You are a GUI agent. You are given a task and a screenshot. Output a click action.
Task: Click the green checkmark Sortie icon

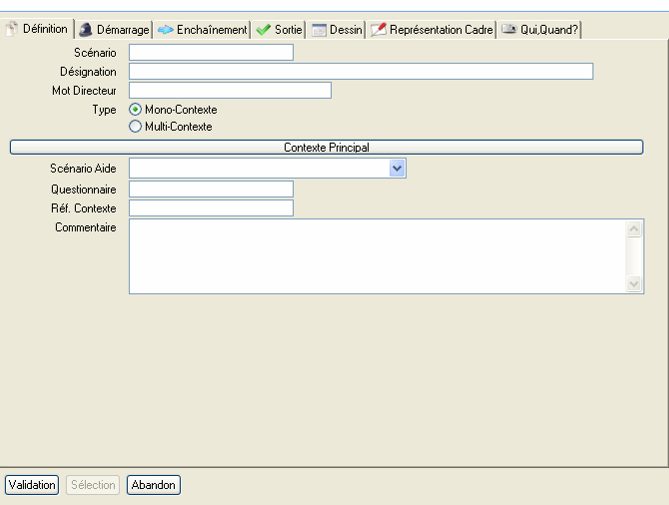(264, 30)
